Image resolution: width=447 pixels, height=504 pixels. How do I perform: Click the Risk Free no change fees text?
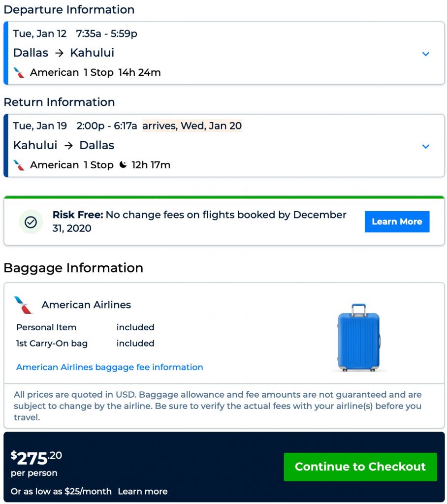point(199,221)
